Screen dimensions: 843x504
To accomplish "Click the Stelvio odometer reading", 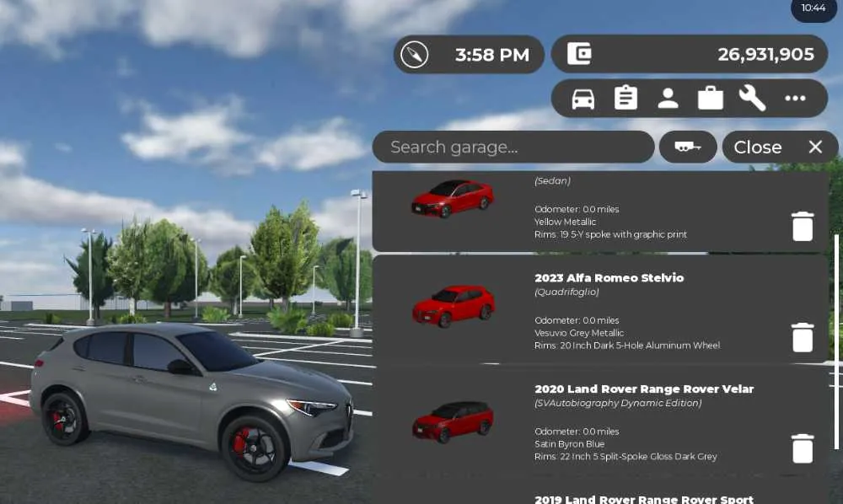I will 577,320.
